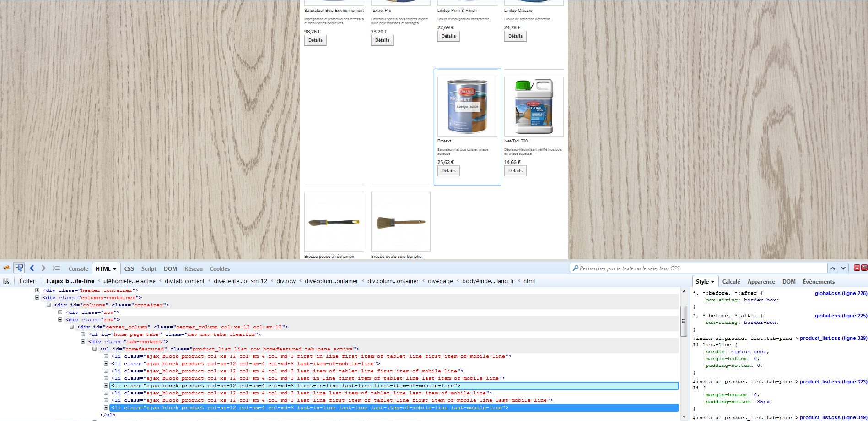The width and height of the screenshot is (868, 421).
Task: Go forward with the gray right arrow
Action: click(43, 268)
